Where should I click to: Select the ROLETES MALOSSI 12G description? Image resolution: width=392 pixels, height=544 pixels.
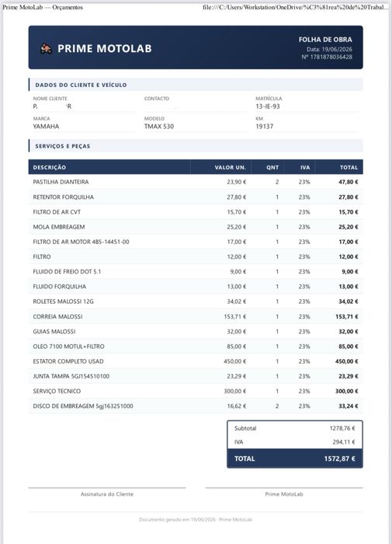tap(63, 302)
